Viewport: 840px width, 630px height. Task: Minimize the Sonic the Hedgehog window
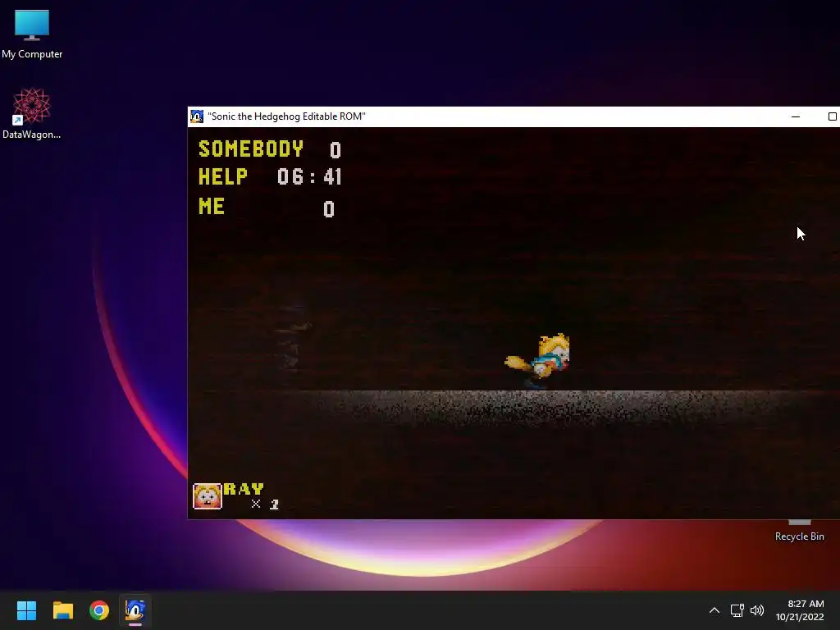(796, 116)
